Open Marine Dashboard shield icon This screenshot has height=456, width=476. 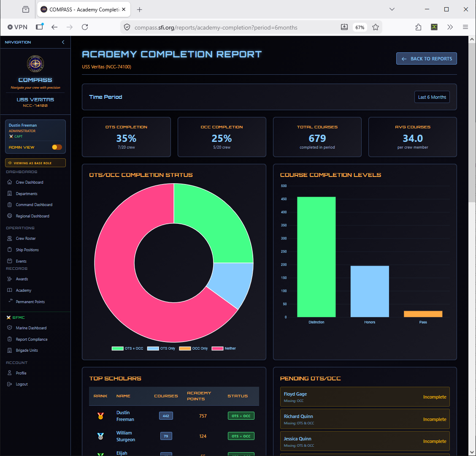(x=10, y=328)
